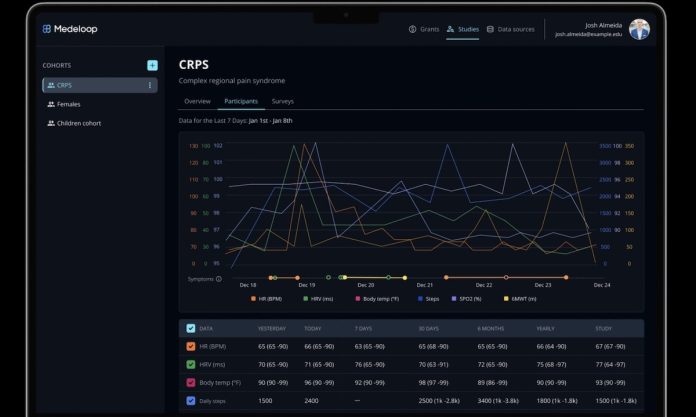This screenshot has width=696, height=417.
Task: Toggle the select-all DATA checkbox
Action: [191, 328]
